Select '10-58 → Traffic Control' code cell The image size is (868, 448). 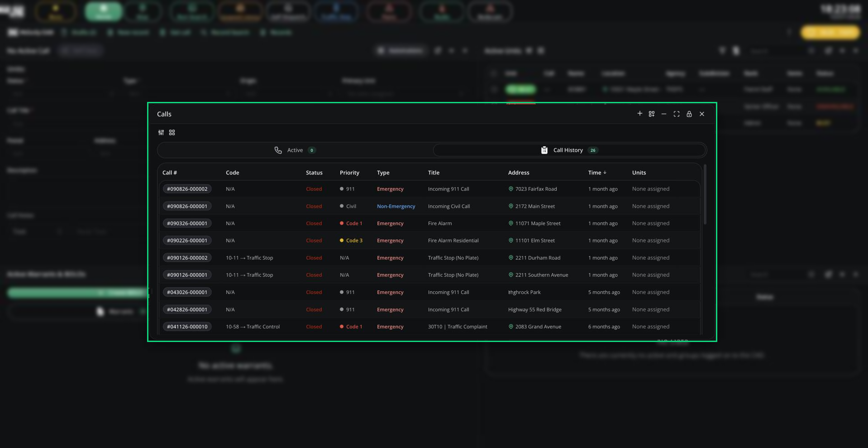coord(253,327)
